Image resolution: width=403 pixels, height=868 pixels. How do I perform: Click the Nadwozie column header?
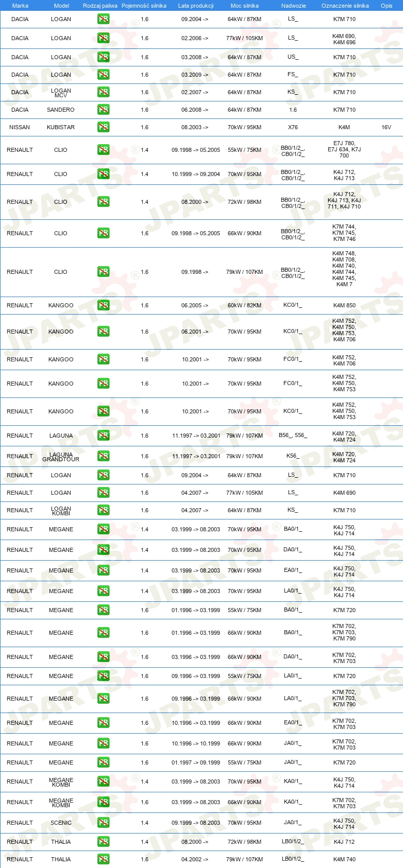point(294,6)
